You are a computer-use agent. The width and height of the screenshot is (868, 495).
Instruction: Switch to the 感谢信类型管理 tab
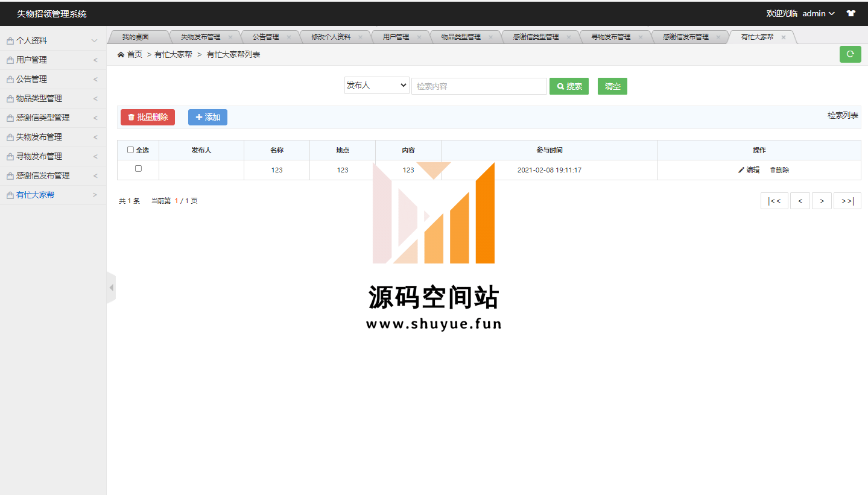[536, 37]
